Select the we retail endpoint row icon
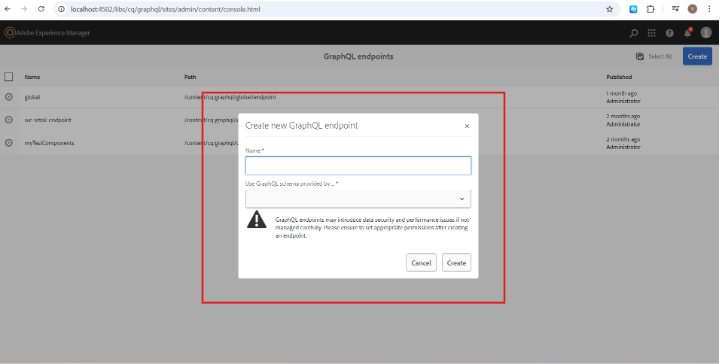Image resolution: width=720 pixels, height=364 pixels. [9, 119]
